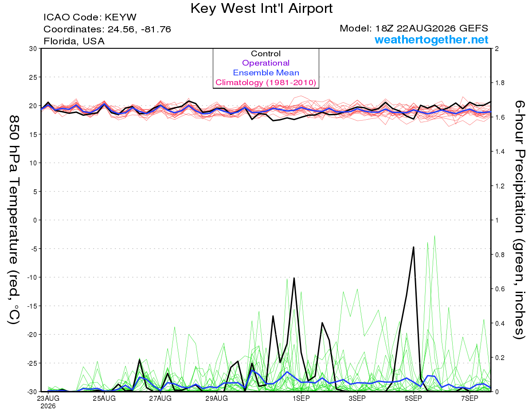The image size is (532, 411).
Task: Click the black control precipitation peak before 1SEP
Action: pyautogui.click(x=294, y=278)
